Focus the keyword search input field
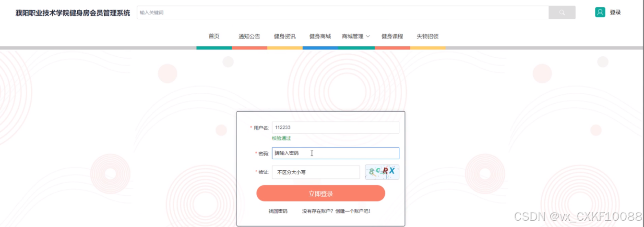 (343, 13)
